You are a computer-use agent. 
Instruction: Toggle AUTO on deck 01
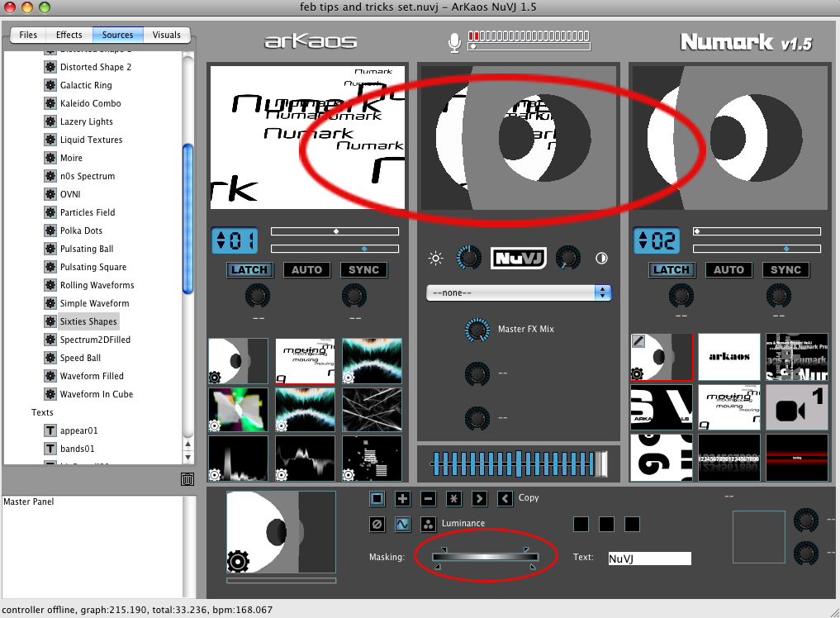click(x=306, y=270)
